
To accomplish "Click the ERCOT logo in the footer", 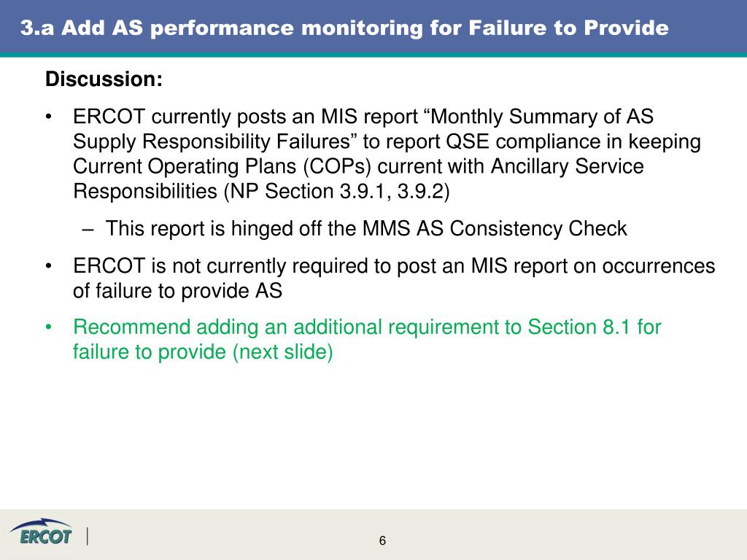I will (x=42, y=532).
